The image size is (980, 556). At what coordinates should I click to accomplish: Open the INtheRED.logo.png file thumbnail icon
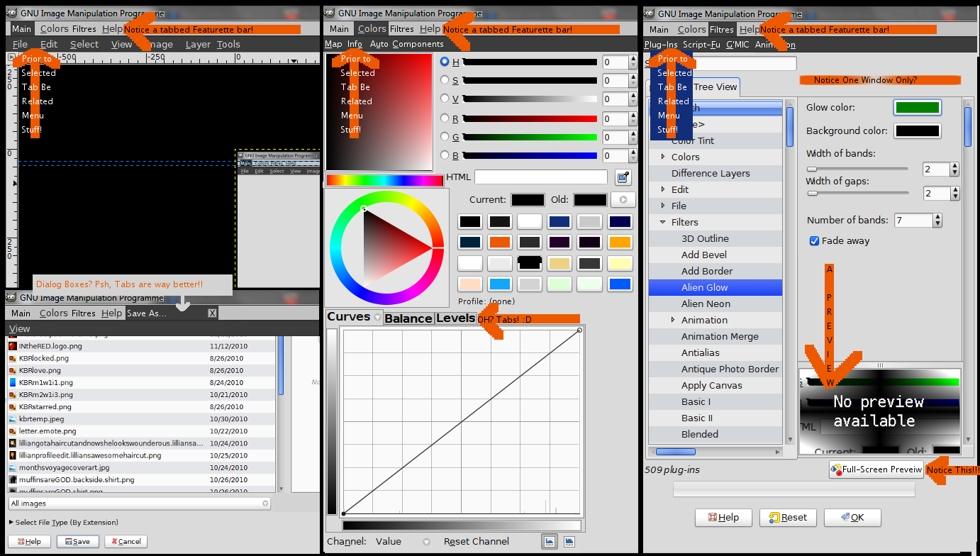(x=12, y=346)
